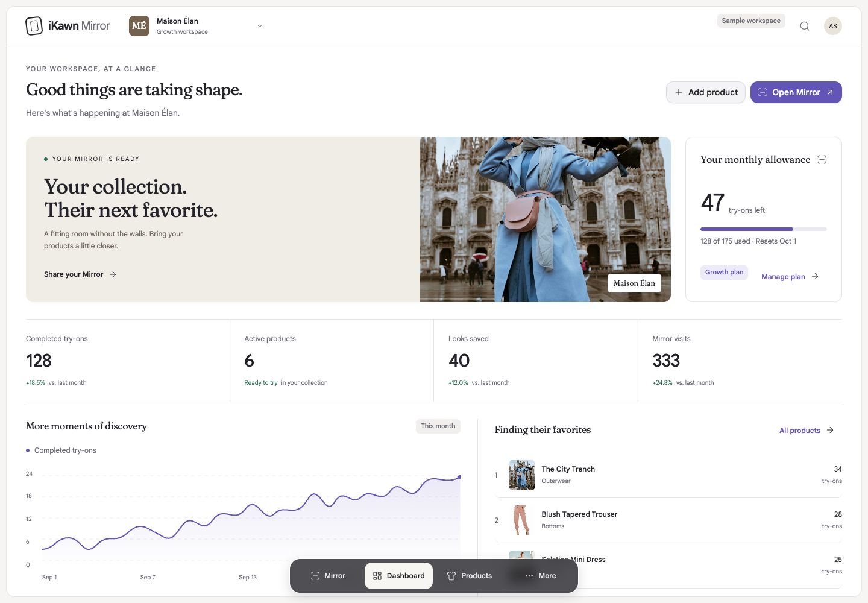Click the +24.8% change indicator

coord(662,383)
